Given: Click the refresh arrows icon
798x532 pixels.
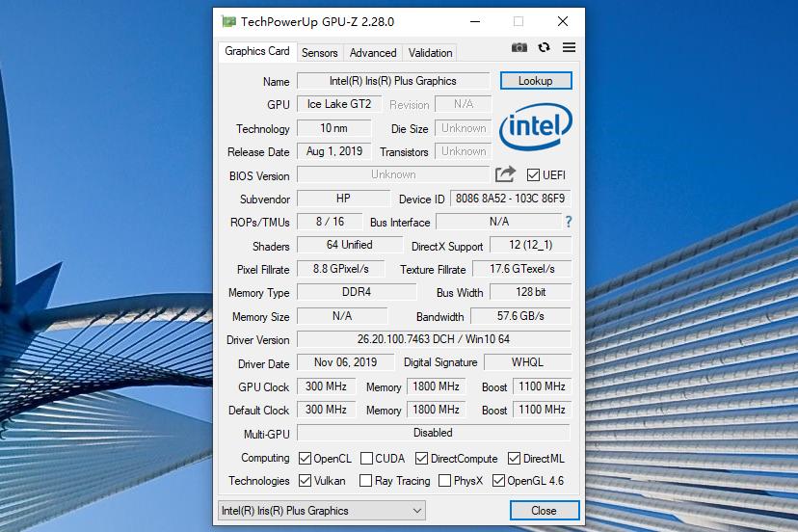Looking at the screenshot, I should (x=544, y=47).
